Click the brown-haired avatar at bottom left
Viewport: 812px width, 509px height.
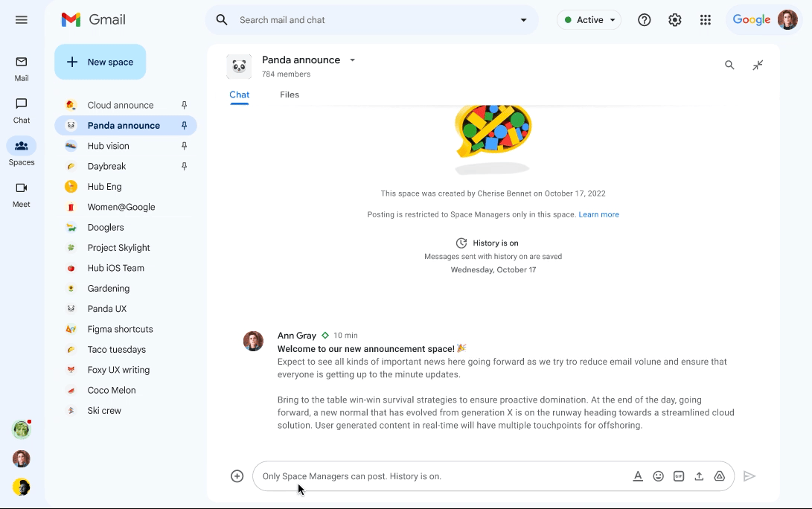click(22, 459)
